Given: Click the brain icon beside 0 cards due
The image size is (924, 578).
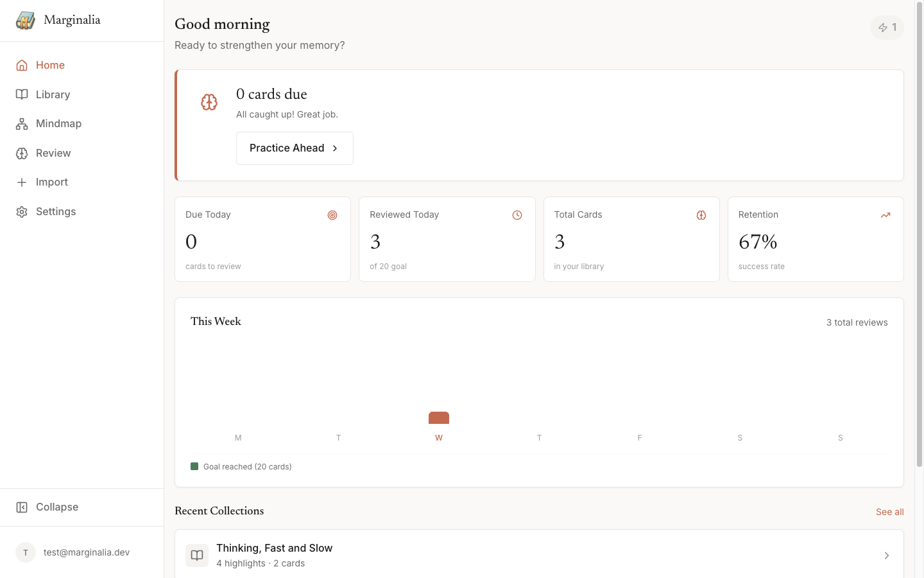Looking at the screenshot, I should coord(209,101).
